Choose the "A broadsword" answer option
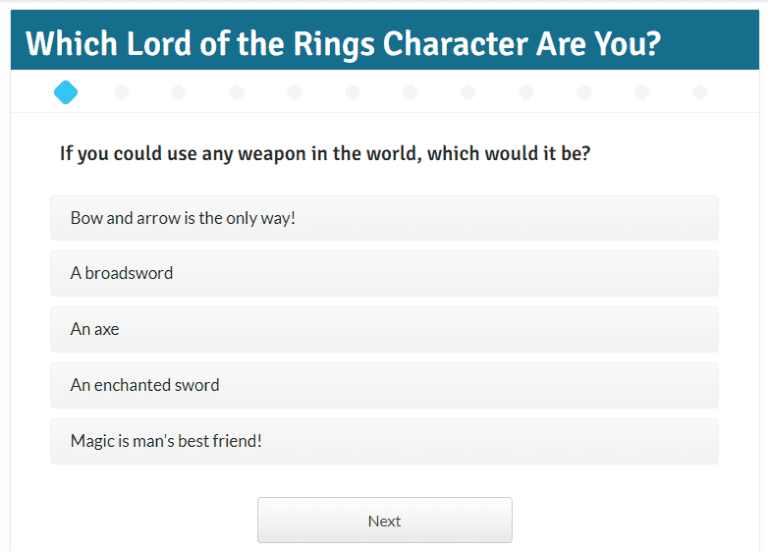 (x=384, y=273)
